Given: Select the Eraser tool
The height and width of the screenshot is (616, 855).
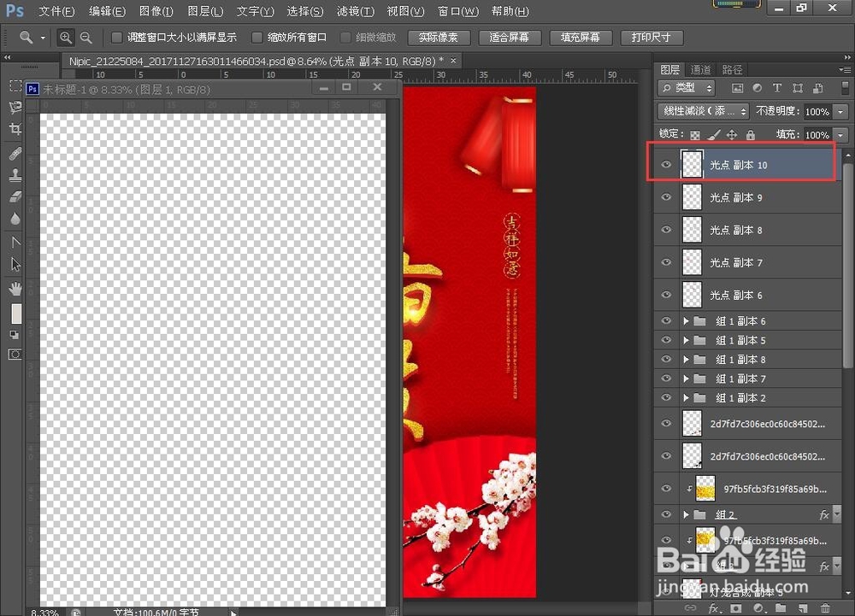Looking at the screenshot, I should coord(15,197).
